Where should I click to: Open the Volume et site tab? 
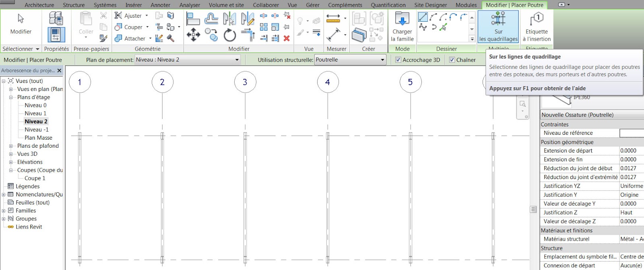[226, 5]
